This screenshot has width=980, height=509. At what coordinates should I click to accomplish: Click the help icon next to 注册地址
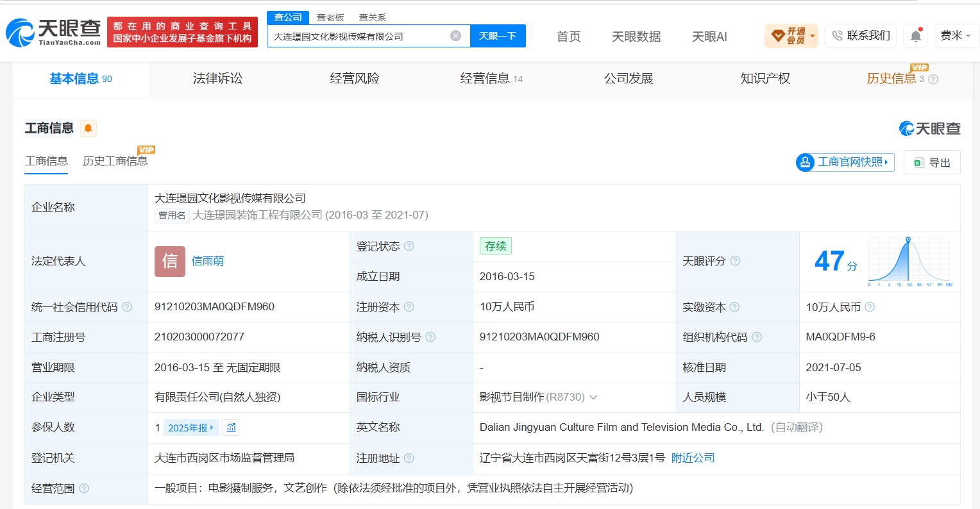(x=409, y=458)
